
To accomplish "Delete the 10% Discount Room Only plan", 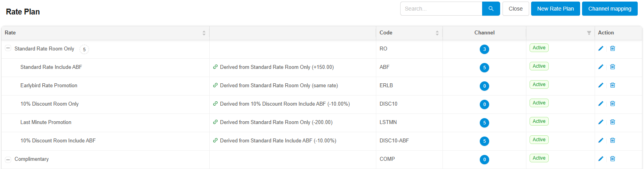I will pos(613,104).
